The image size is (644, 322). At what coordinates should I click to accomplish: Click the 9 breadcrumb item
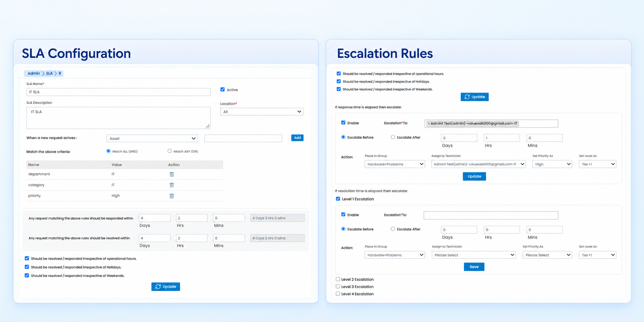pyautogui.click(x=60, y=73)
